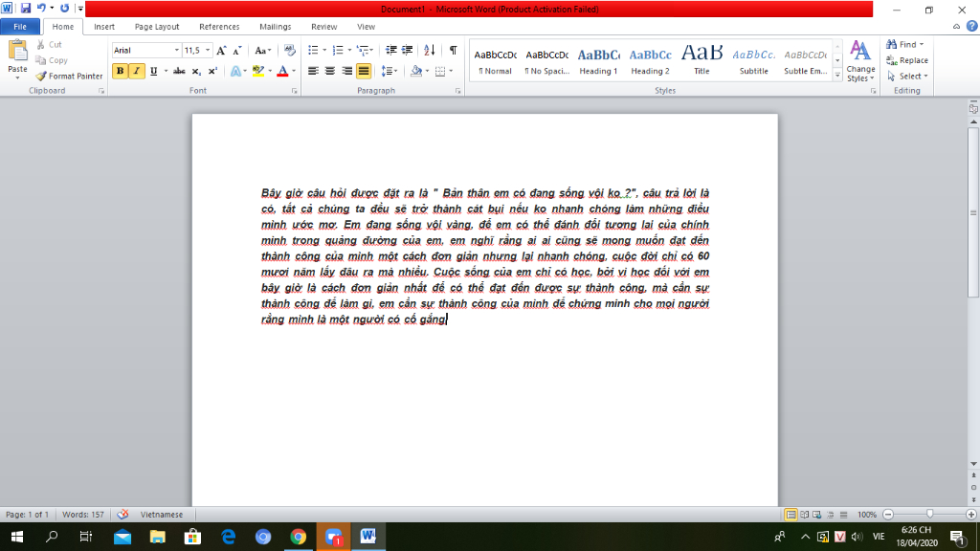Click the Save icon in quick access toolbar
The height and width of the screenshot is (551, 980).
(x=26, y=9)
